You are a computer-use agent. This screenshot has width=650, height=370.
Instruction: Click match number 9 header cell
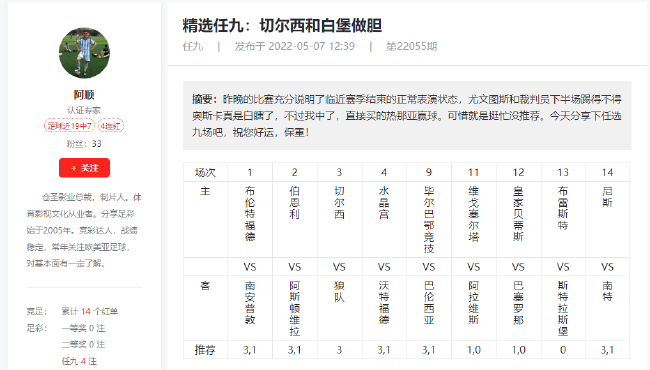[429, 172]
